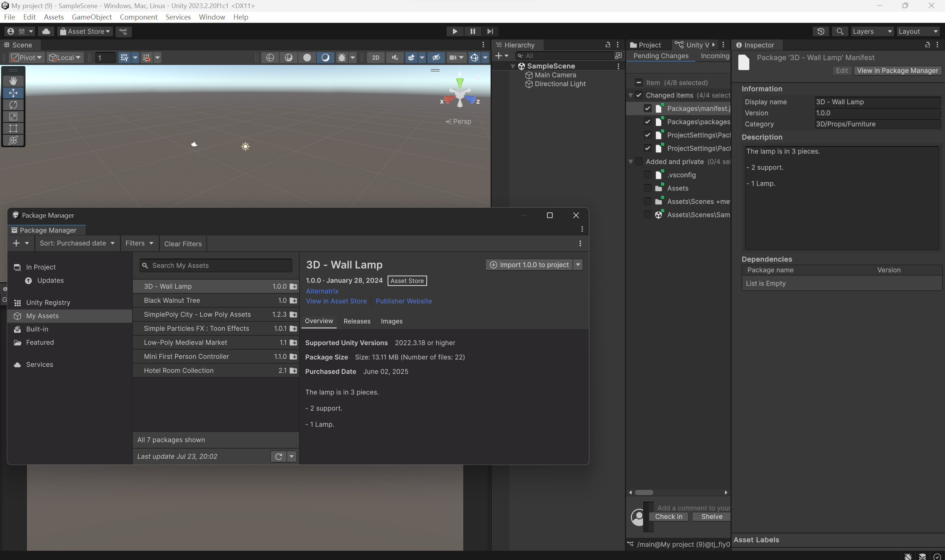Image resolution: width=945 pixels, height=560 pixels.
Task: Uncheck Packages\packages-lock pending change
Action: [x=647, y=121]
